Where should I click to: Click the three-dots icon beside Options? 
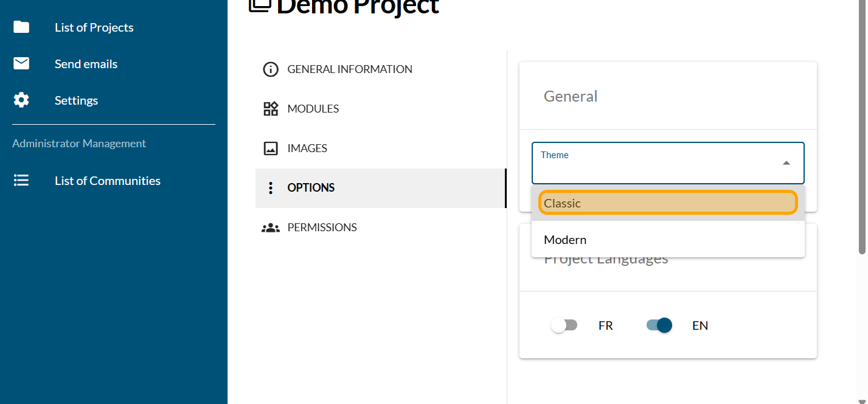tap(271, 188)
